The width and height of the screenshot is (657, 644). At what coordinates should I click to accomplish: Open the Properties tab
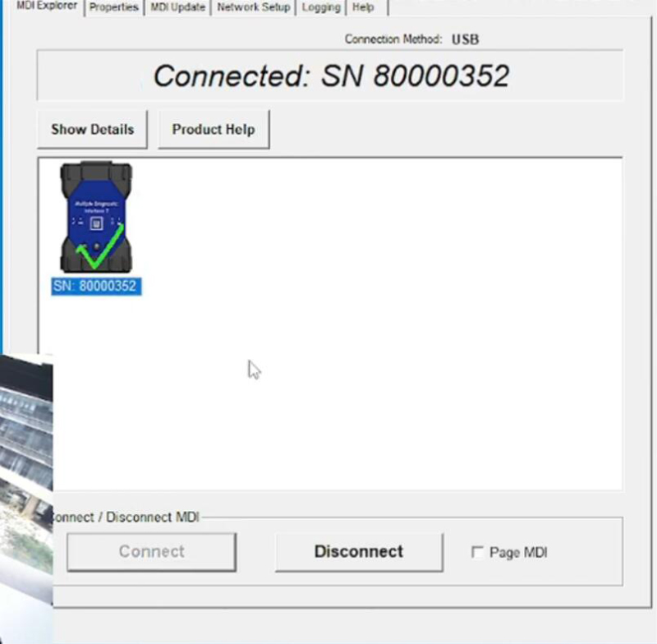(114, 7)
